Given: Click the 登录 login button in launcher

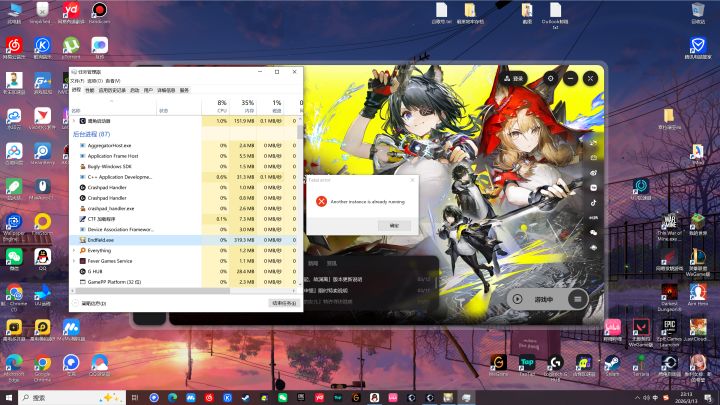Looking at the screenshot, I should [514, 79].
